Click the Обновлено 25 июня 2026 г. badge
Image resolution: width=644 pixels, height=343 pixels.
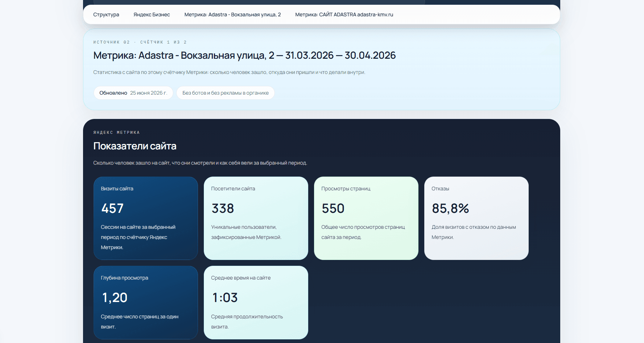(x=133, y=93)
